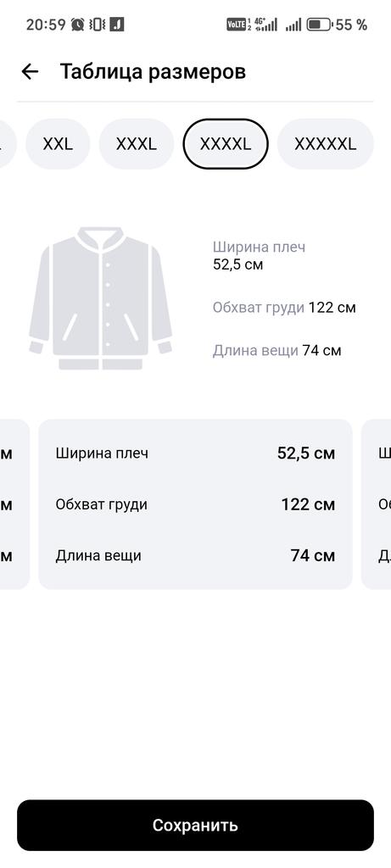Tap the back arrow icon
The image size is (391, 868).
click(x=30, y=71)
